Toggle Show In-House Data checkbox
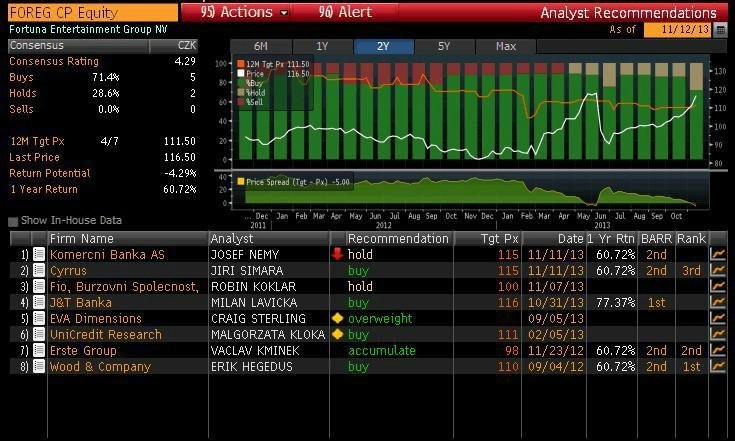This screenshot has height=441, width=735. (13, 221)
